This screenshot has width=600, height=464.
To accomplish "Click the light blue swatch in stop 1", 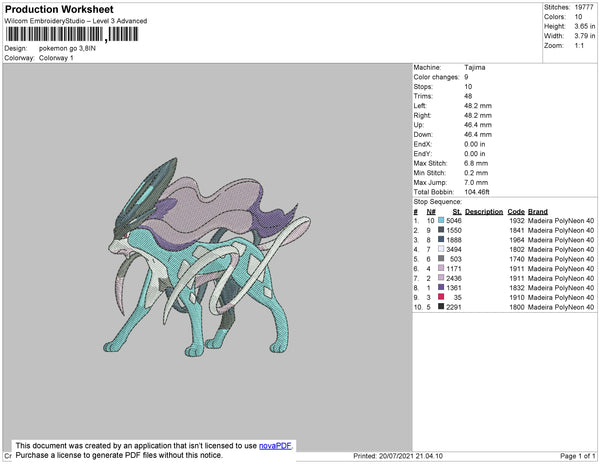I will tap(441, 220).
